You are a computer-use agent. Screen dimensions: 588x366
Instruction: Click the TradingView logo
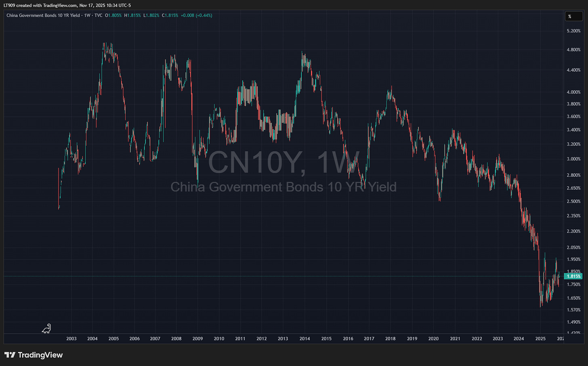[x=34, y=355]
